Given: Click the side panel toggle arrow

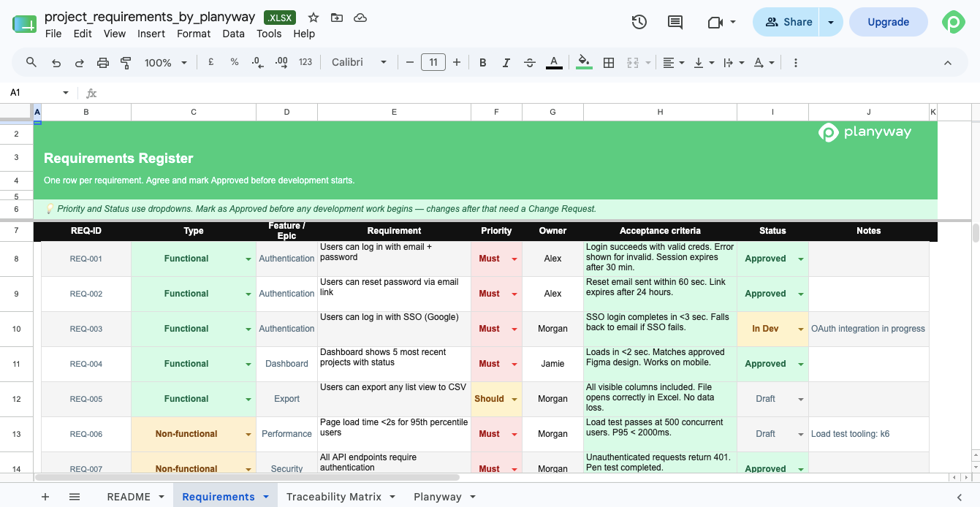Looking at the screenshot, I should pos(960,497).
